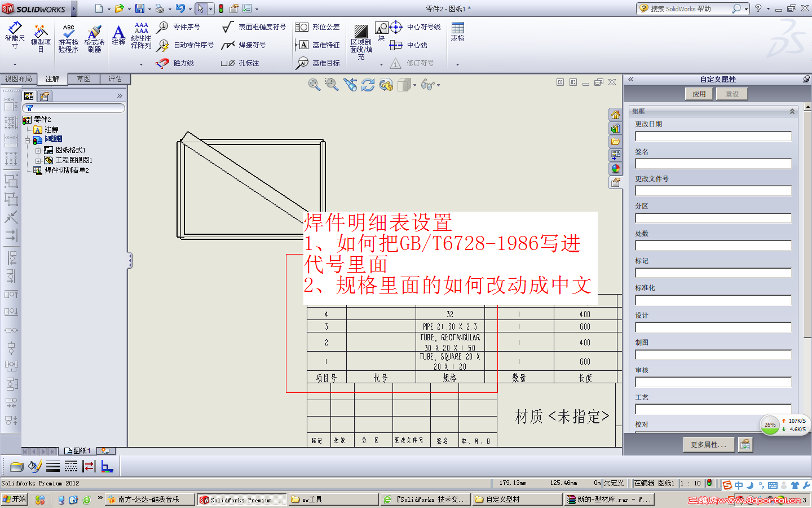Click the 3D drawing view icon
Viewport: 812px width, 508px height.
click(x=386, y=85)
